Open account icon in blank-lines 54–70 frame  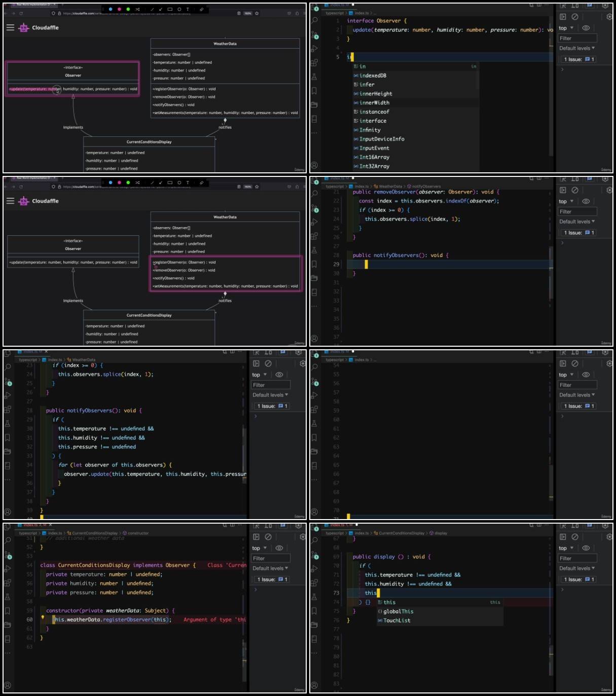click(314, 512)
